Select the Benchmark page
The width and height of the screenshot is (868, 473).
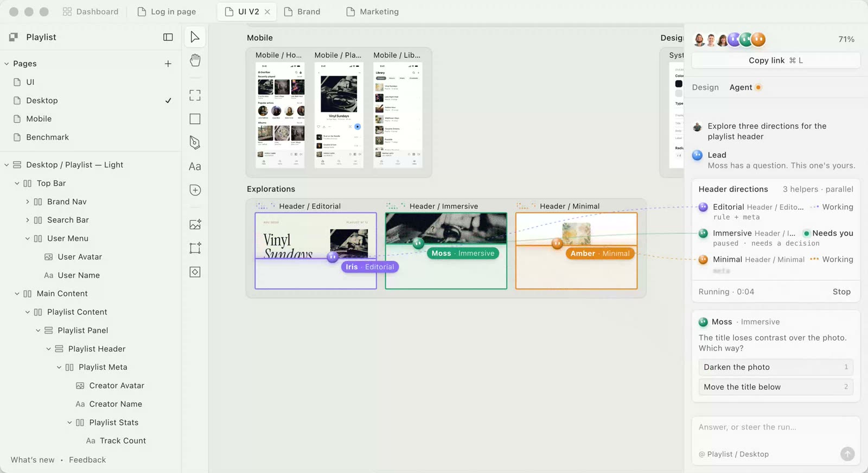coord(47,137)
